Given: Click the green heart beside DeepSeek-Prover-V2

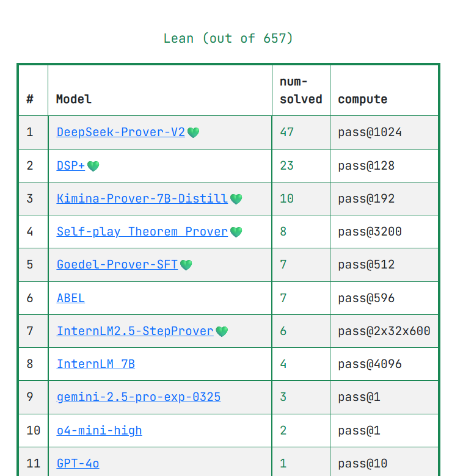Looking at the screenshot, I should coord(193,132).
